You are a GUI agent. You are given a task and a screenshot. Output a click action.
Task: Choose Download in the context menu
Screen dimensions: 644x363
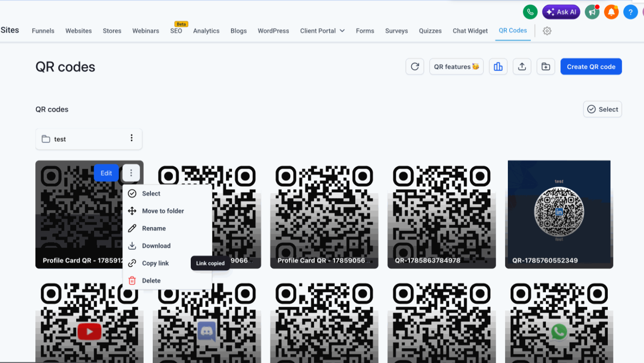[167, 246]
